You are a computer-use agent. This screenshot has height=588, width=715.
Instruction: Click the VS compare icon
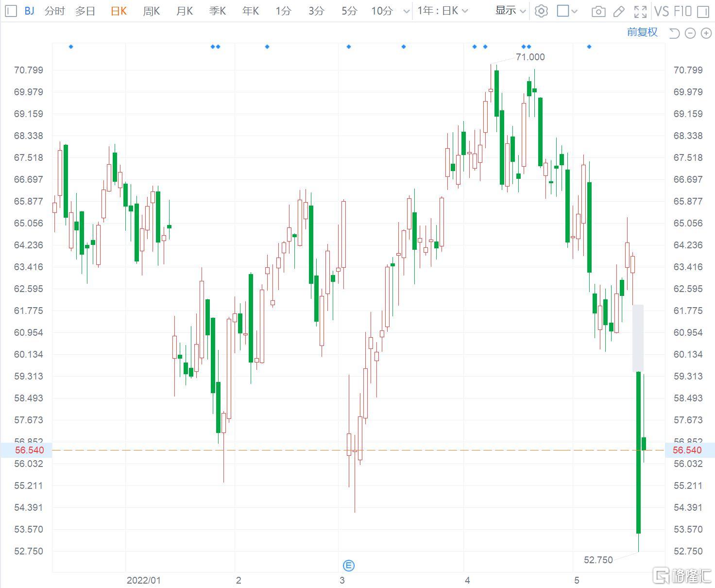pos(662,11)
